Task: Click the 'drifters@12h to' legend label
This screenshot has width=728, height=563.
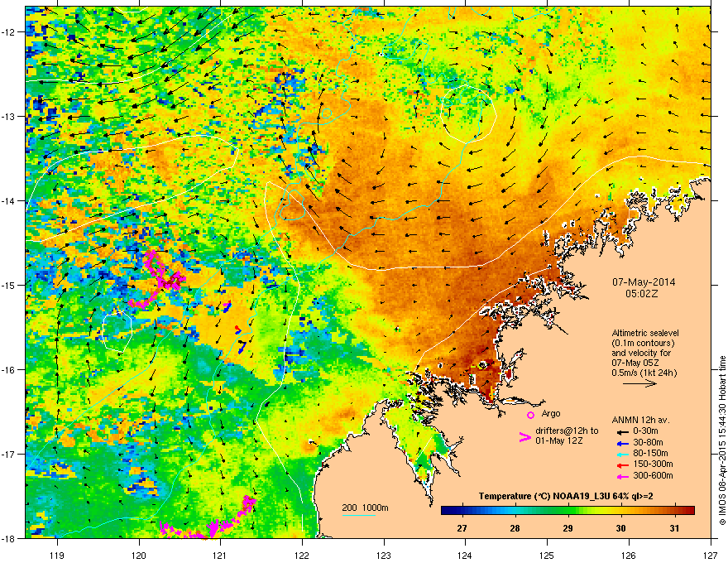Action: click(x=567, y=431)
